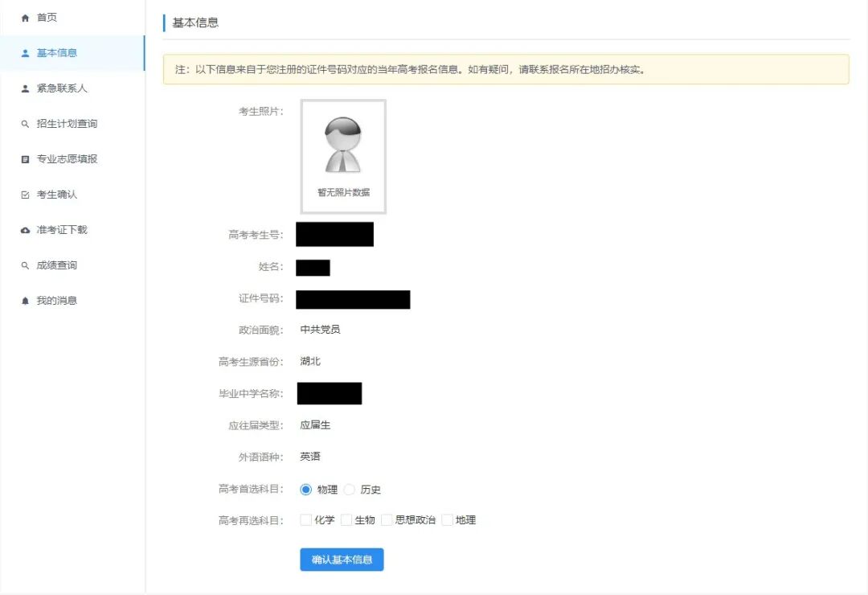Click the 应往届类型 label
The width and height of the screenshot is (868, 595).
tap(256, 426)
